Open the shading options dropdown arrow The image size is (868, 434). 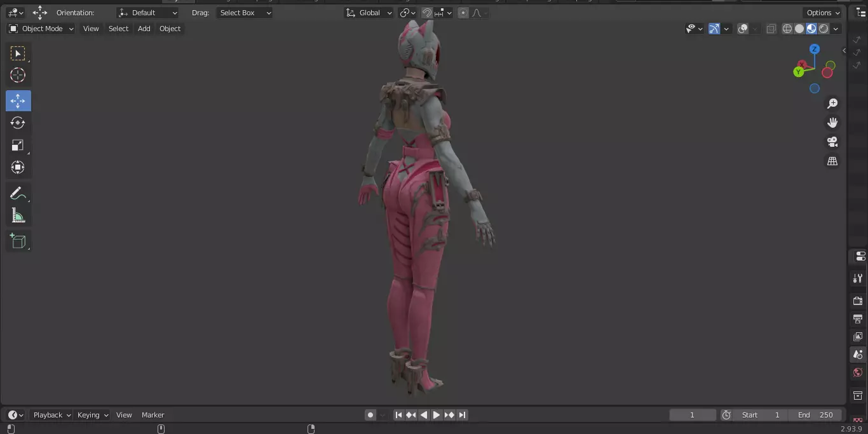[836, 29]
